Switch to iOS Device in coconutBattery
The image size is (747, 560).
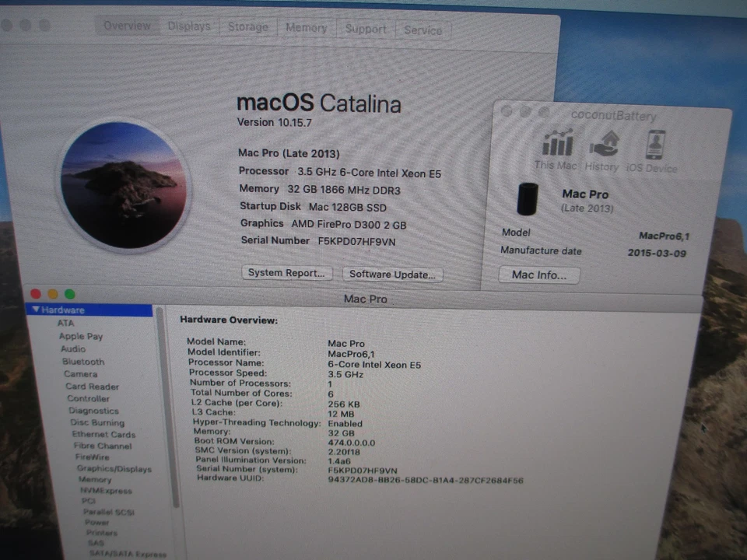tap(654, 149)
